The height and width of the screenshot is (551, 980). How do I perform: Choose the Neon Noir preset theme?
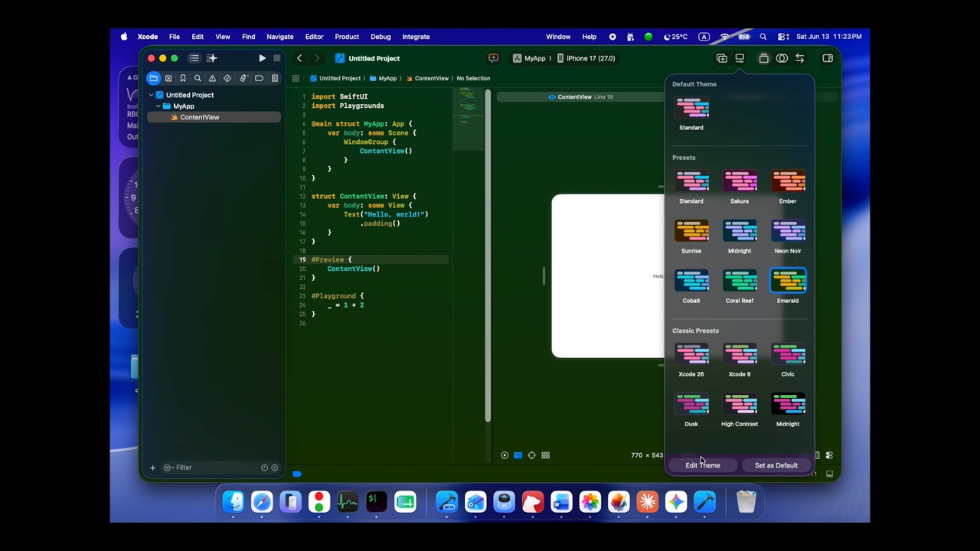(x=788, y=237)
